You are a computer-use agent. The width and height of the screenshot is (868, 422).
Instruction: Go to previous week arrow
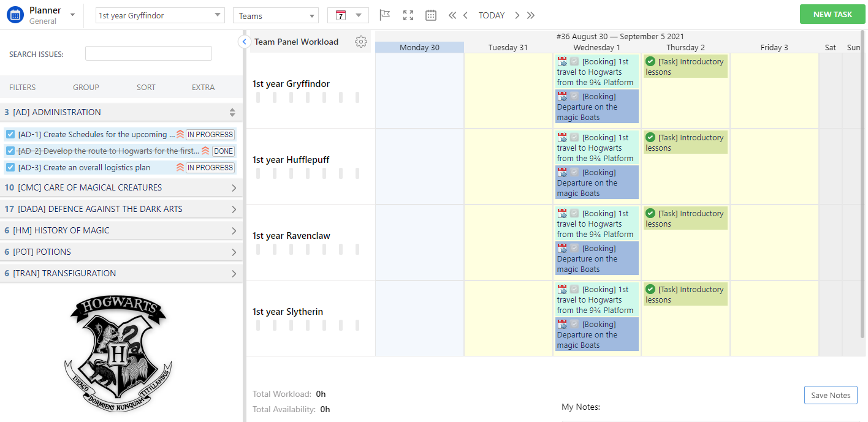tap(466, 15)
